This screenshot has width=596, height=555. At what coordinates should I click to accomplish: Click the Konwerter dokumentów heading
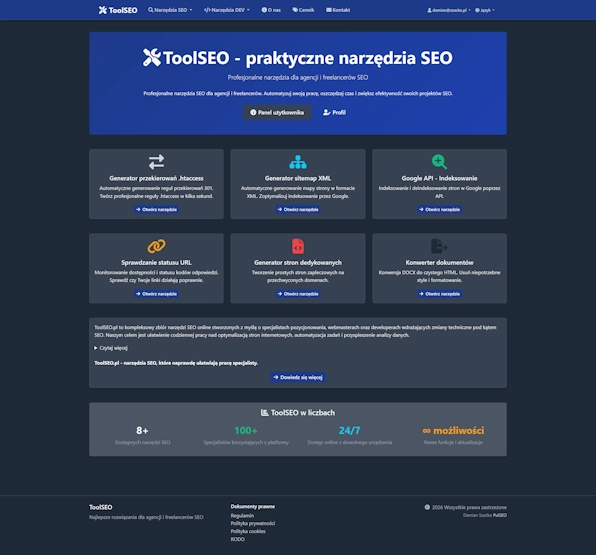click(x=439, y=263)
